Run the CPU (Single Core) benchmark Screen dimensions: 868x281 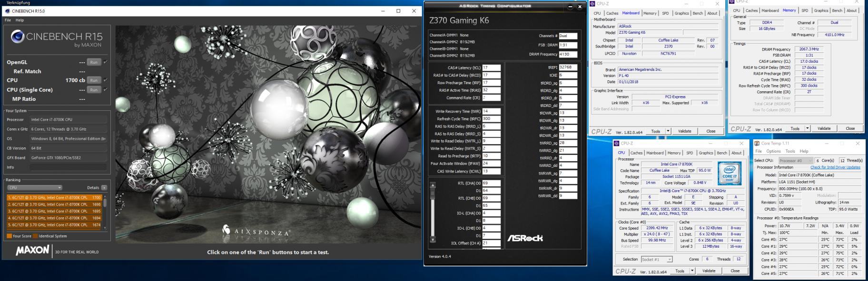coord(94,89)
